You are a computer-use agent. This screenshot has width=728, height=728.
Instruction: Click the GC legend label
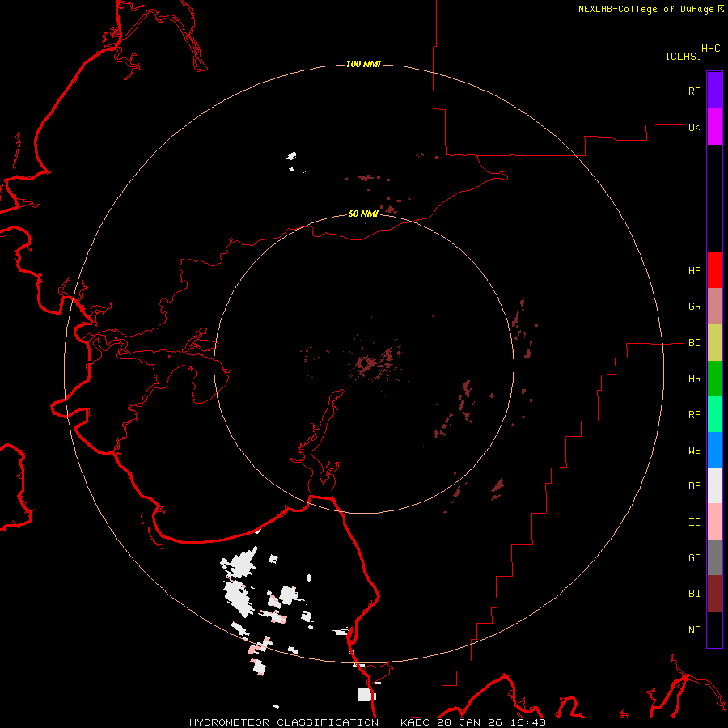pyautogui.click(x=695, y=558)
